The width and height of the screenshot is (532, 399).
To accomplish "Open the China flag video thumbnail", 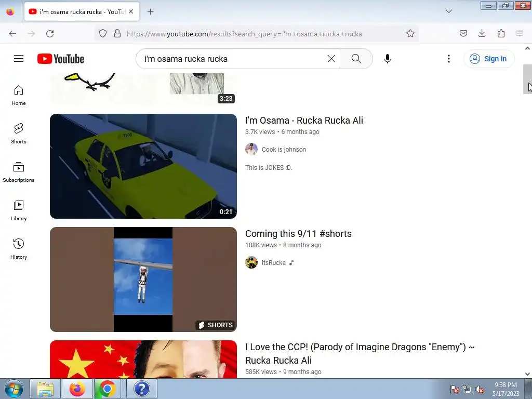I will click(143, 360).
